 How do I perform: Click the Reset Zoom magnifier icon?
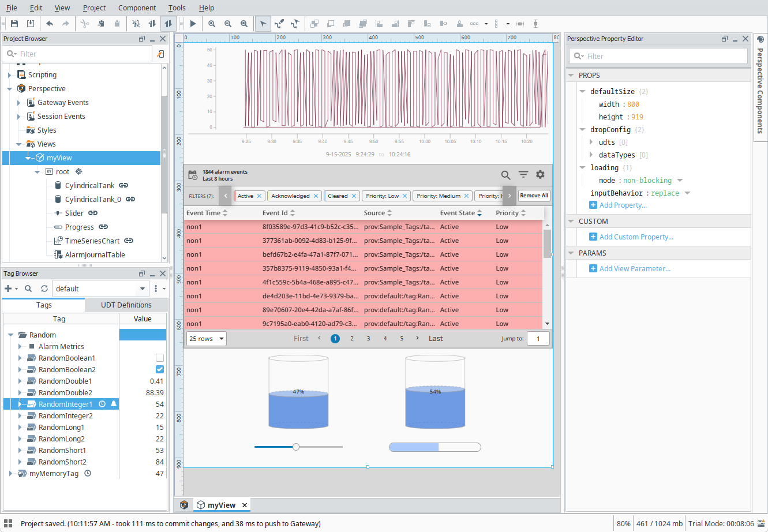244,24
